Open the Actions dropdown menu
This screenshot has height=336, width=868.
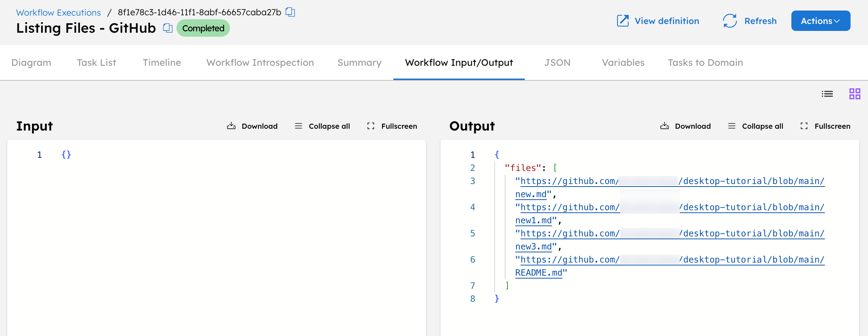click(820, 21)
